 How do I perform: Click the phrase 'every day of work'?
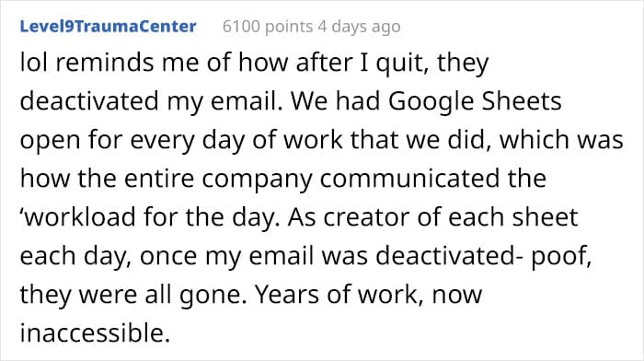[236, 140]
